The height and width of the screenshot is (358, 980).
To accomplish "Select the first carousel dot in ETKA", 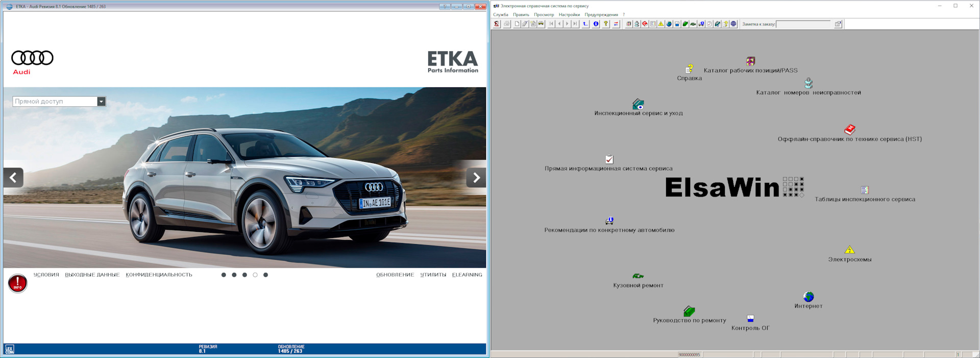I will coord(224,275).
